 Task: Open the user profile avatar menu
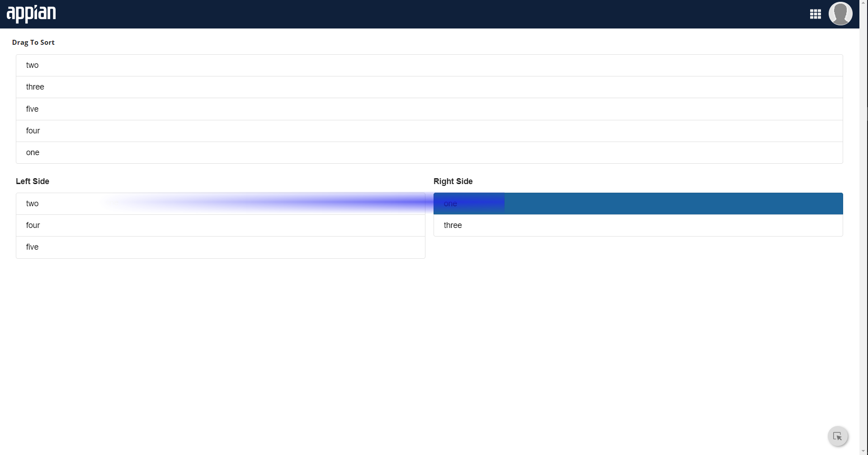coord(840,14)
